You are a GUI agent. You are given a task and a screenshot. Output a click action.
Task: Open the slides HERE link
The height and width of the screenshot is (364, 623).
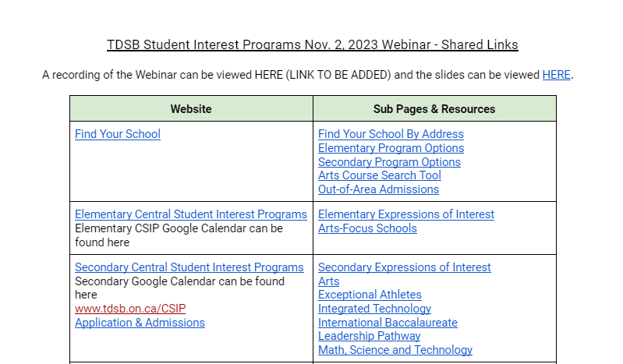[556, 75]
